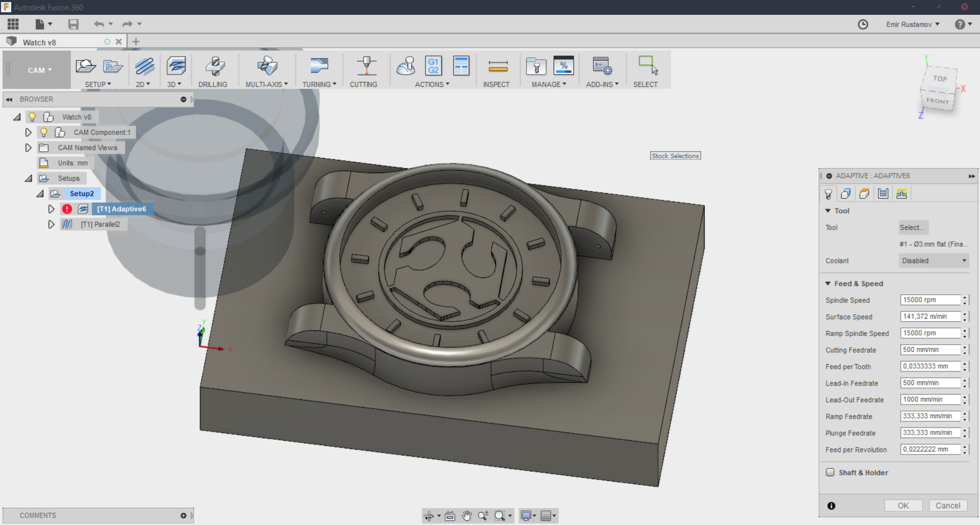Screen dimensions: 980x525
Task: Open the Task Manager percent icon
Action: point(564,66)
